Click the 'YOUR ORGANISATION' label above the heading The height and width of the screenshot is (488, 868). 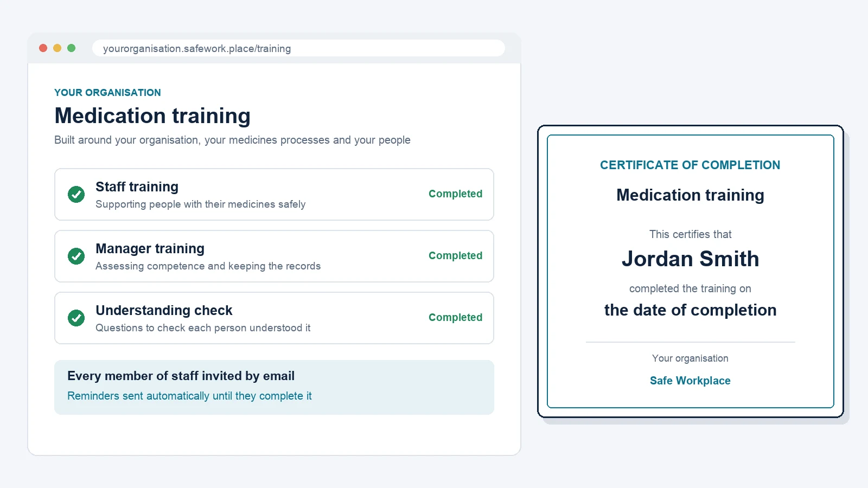point(107,93)
